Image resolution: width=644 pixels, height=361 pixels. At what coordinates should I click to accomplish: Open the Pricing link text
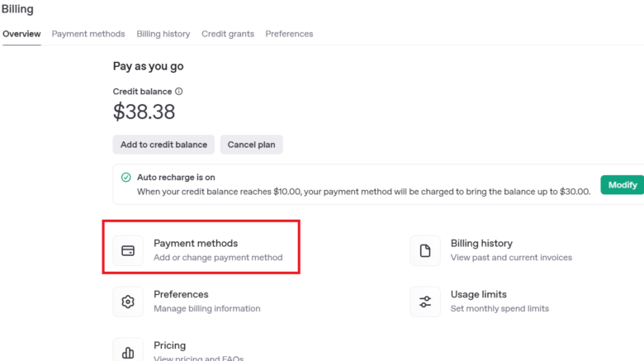[170, 345]
